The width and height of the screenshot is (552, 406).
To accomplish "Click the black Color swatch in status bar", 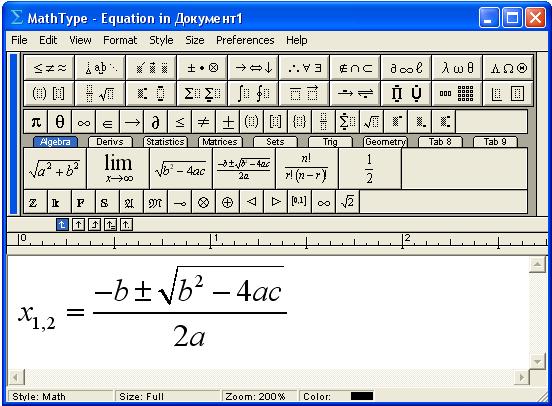I will point(362,396).
